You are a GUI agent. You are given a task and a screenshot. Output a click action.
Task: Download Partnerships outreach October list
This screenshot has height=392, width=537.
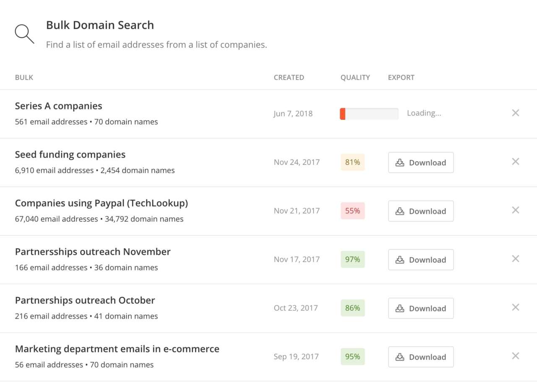coord(421,309)
